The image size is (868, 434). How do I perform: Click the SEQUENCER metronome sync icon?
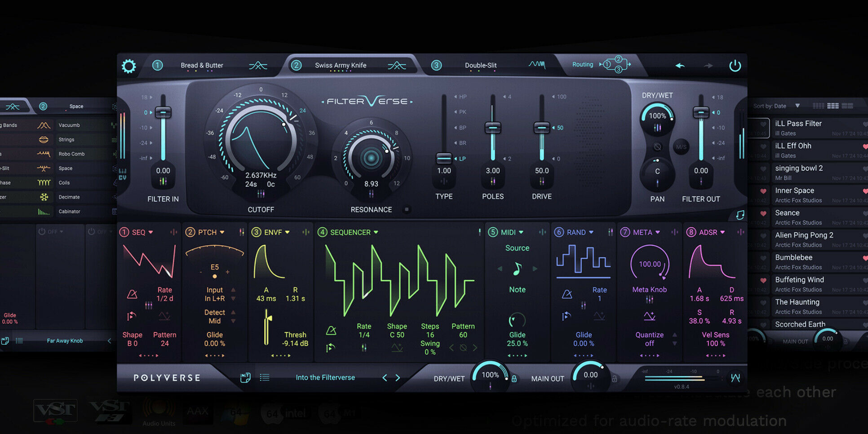(x=331, y=331)
